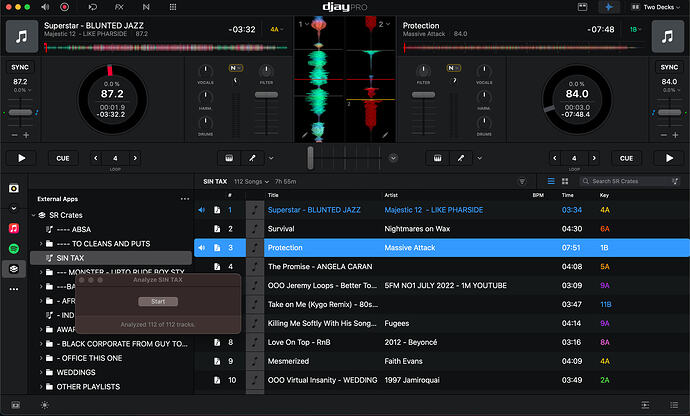Open the FX panel from the top toolbar
Image resolution: width=690 pixels, height=416 pixels.
[x=119, y=7]
